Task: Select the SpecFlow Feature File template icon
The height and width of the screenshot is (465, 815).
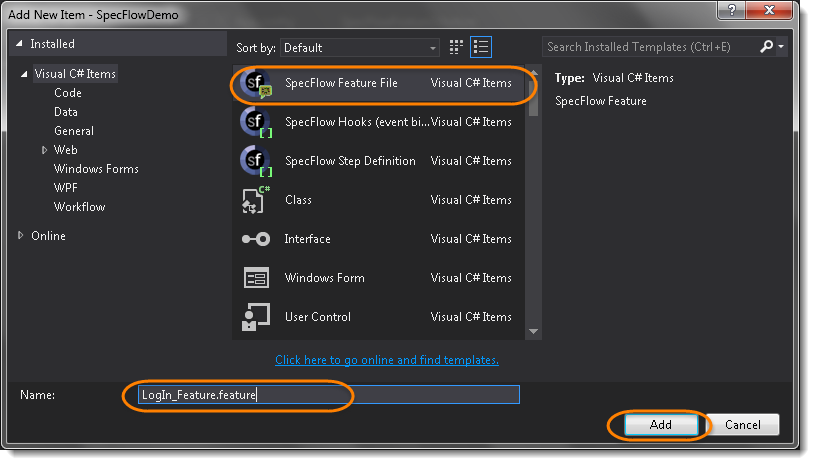Action: tap(256, 83)
